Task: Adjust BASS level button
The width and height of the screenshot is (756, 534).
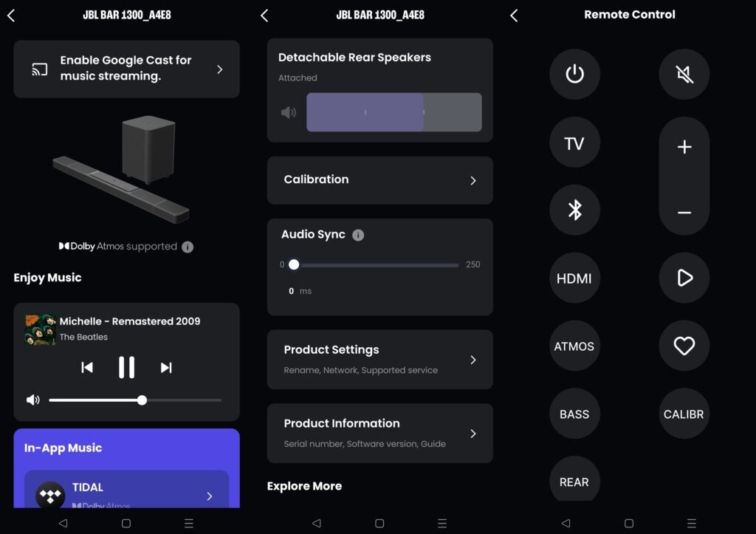Action: point(574,414)
